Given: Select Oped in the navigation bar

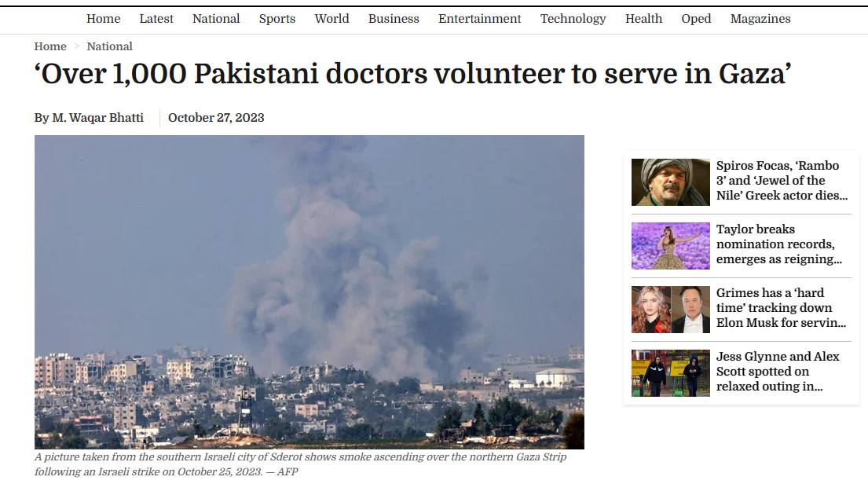Looking at the screenshot, I should (696, 19).
